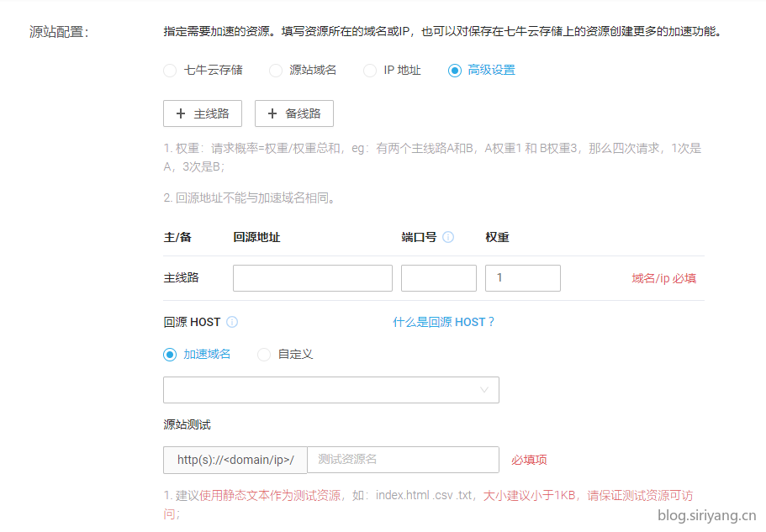Viewport: 766px width, 532px height.
Task: Click the 测试资源名 input field
Action: [403, 460]
